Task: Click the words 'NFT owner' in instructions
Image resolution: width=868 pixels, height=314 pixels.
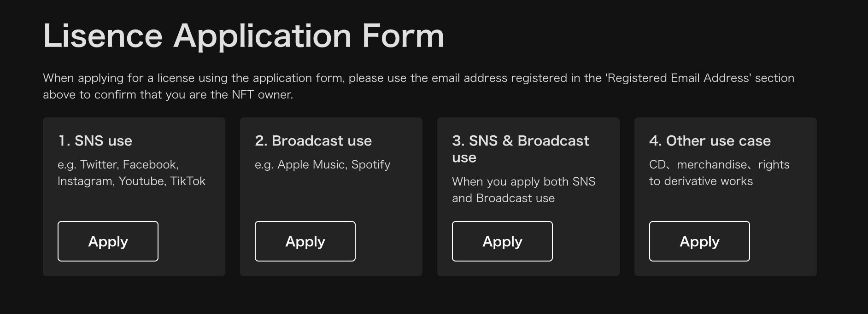Action: (x=262, y=95)
